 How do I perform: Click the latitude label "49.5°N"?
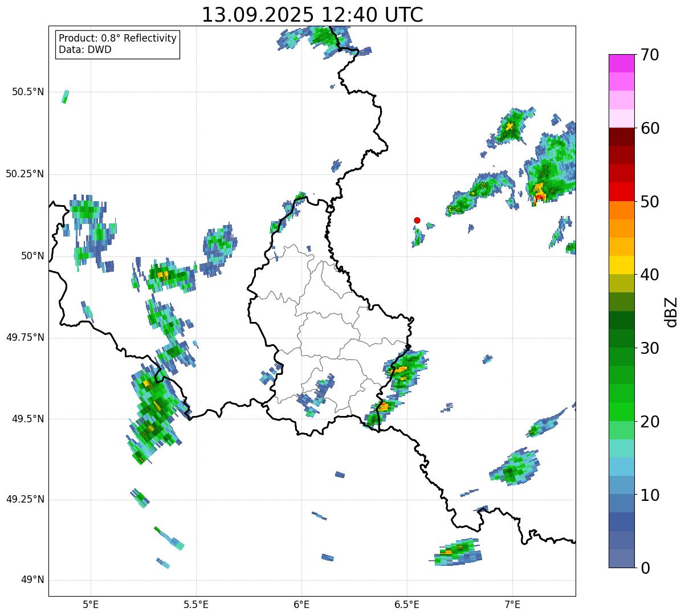28,419
